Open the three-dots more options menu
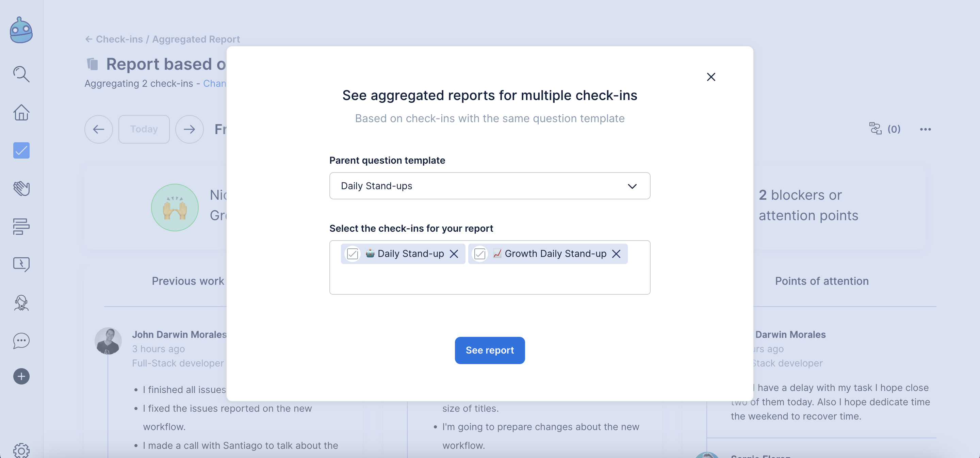The image size is (980, 458). 925,129
